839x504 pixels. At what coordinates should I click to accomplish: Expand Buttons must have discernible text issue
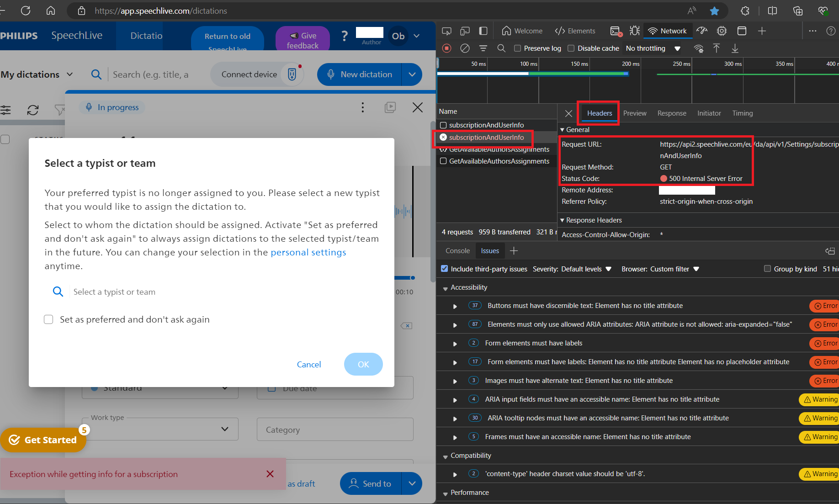[x=455, y=306]
